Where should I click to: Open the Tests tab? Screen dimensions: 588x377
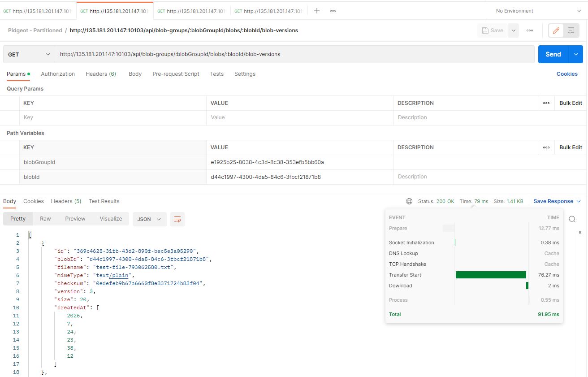216,74
